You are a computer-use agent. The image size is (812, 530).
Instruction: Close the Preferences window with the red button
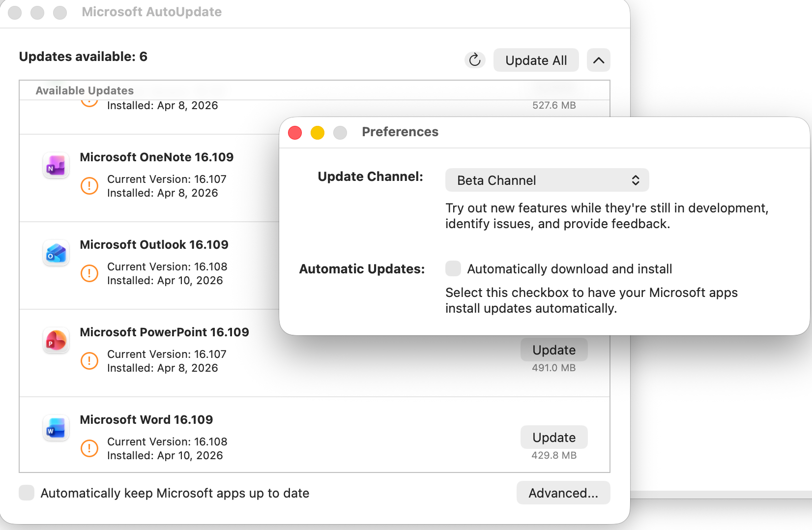(295, 132)
